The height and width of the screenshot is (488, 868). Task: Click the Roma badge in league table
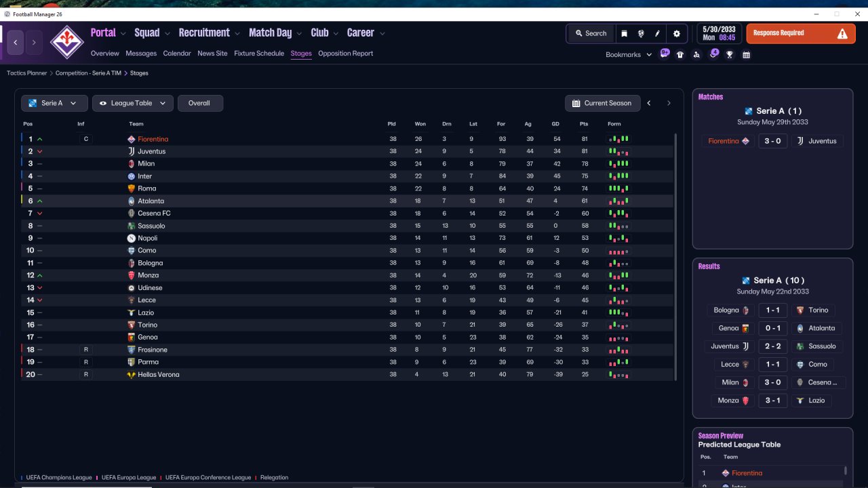132,188
